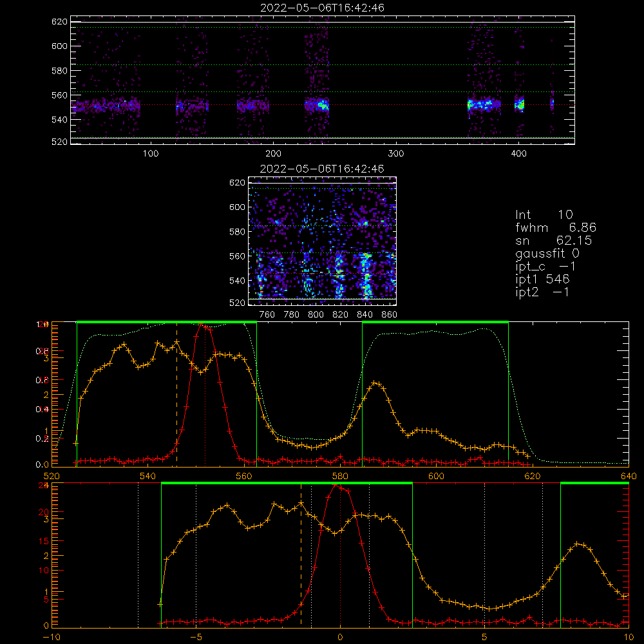
Task: Click the red peak at 0 in the bottom plot
Action: (x=336, y=486)
